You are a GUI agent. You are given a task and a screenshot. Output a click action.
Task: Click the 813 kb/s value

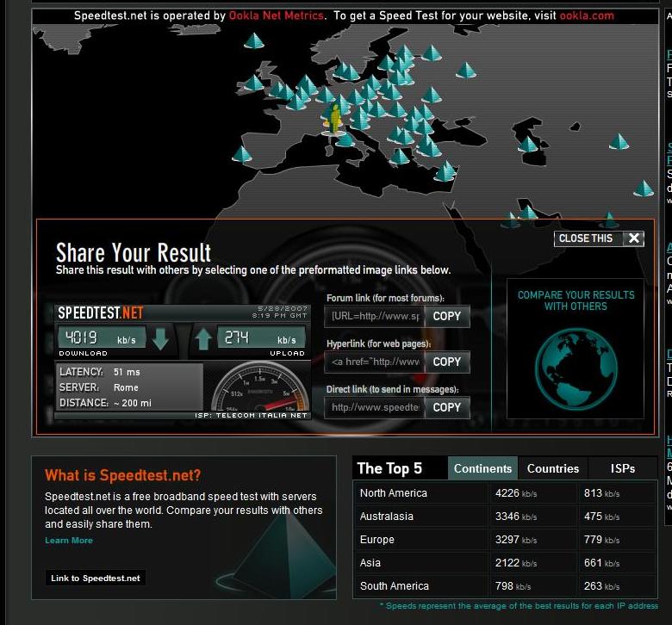601,493
